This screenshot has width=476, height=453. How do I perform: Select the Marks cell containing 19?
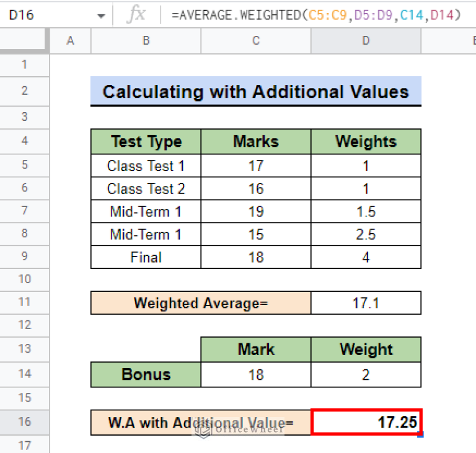[256, 211]
